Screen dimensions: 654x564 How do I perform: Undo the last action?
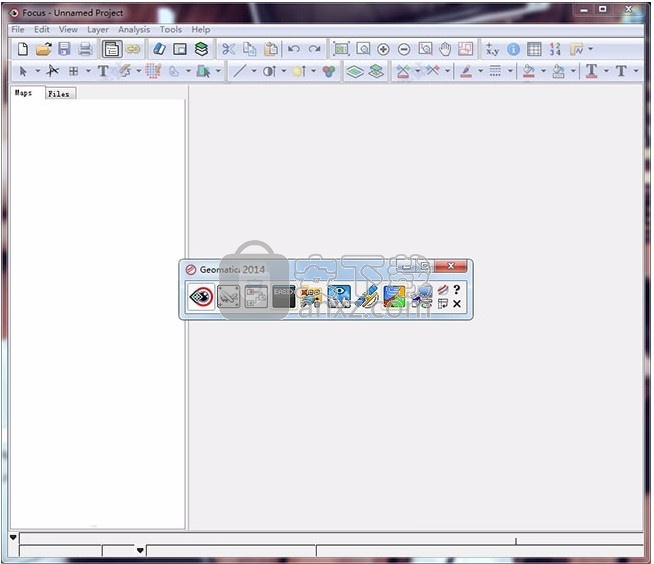coord(294,49)
